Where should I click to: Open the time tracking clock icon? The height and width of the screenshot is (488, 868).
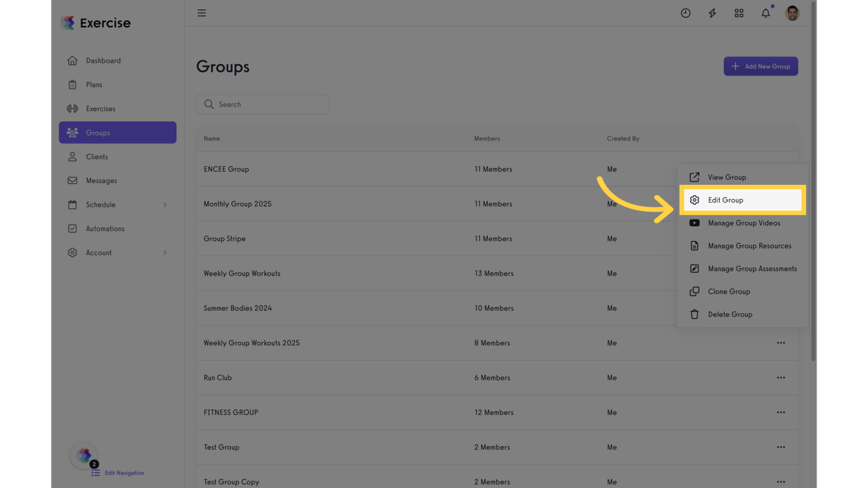coord(686,13)
